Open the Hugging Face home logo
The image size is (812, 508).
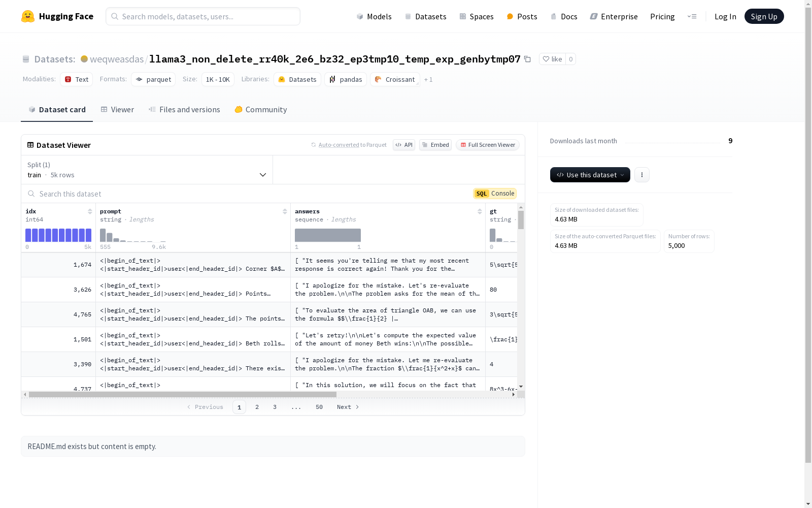coord(57,16)
